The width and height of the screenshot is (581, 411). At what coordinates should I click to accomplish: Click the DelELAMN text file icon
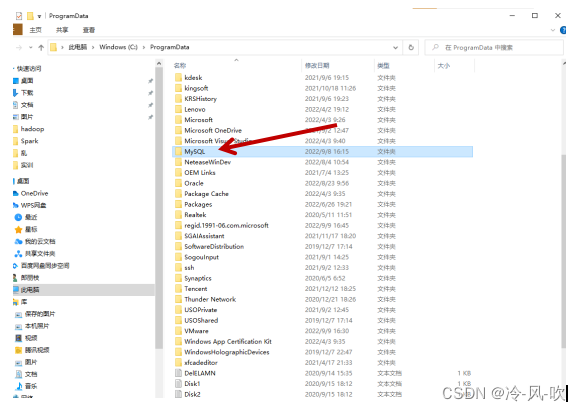(x=179, y=373)
